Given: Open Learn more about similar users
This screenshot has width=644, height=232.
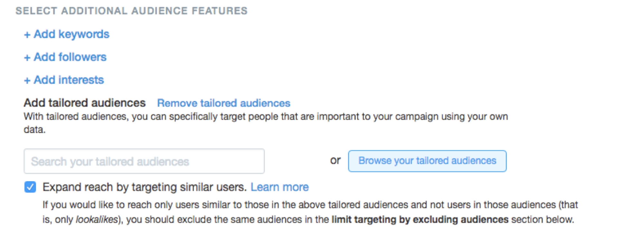Looking at the screenshot, I should [279, 187].
